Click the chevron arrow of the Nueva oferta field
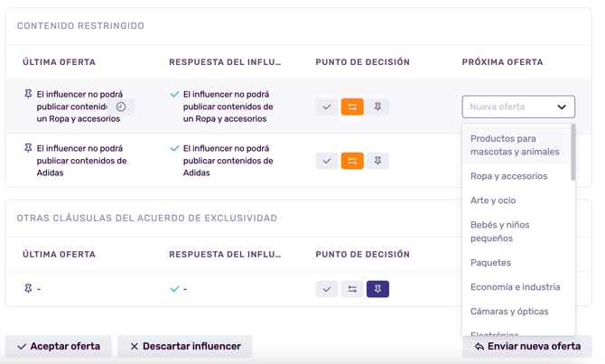The width and height of the screenshot is (605, 364). pyautogui.click(x=562, y=107)
